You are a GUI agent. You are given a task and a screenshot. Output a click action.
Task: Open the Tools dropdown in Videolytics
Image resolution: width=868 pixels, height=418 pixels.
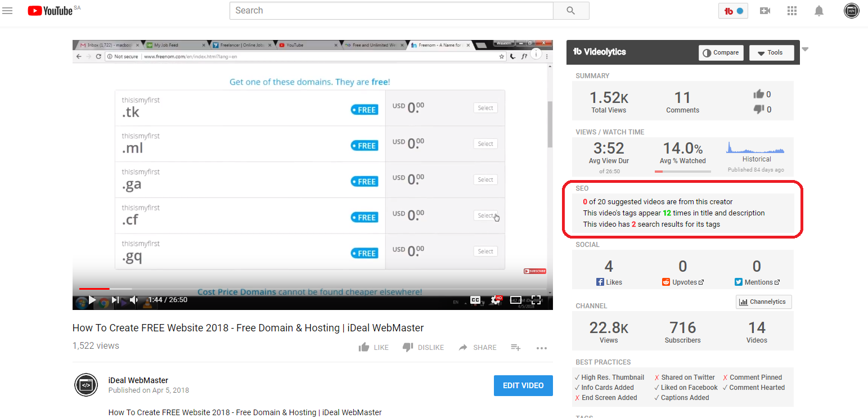pos(771,53)
